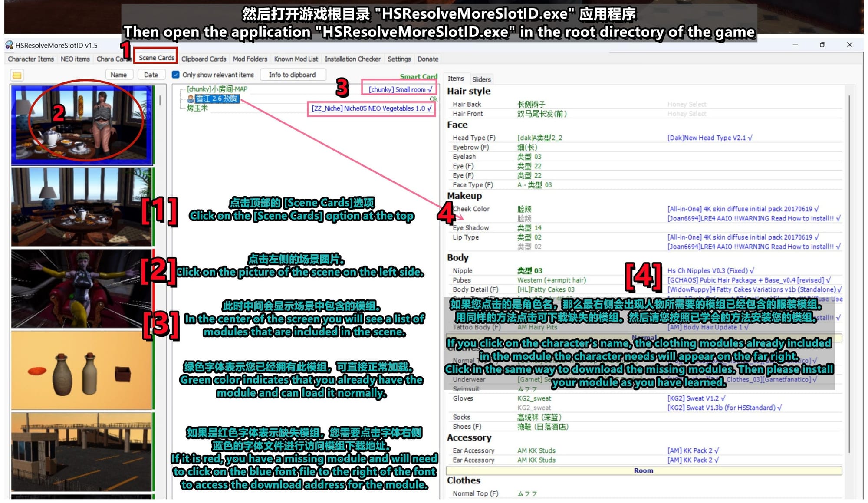The height and width of the screenshot is (503, 868).
Task: Click the Socks value 高统袜 (深蓝)
Action: (539, 418)
